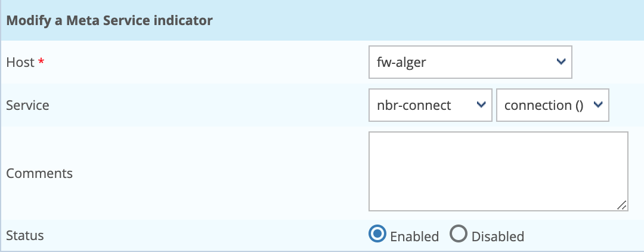Click the chevron arrow of the Host selector
644x252 pixels.
coord(560,62)
